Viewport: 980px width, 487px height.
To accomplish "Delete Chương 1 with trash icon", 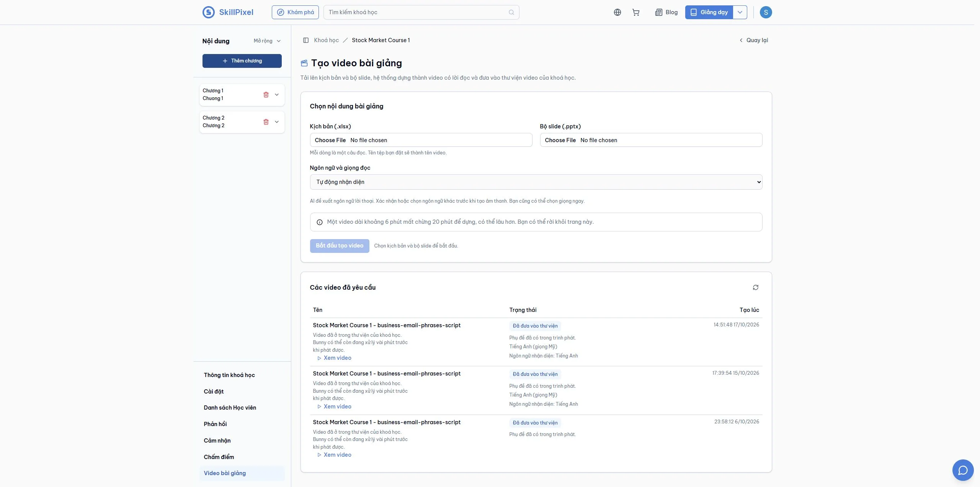I will point(266,95).
